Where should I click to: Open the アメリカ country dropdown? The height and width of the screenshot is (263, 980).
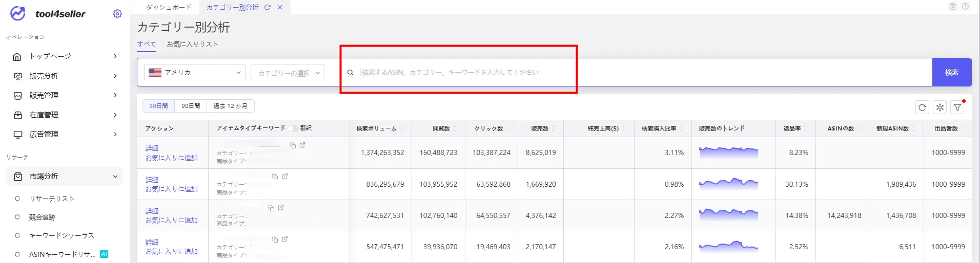click(x=195, y=72)
